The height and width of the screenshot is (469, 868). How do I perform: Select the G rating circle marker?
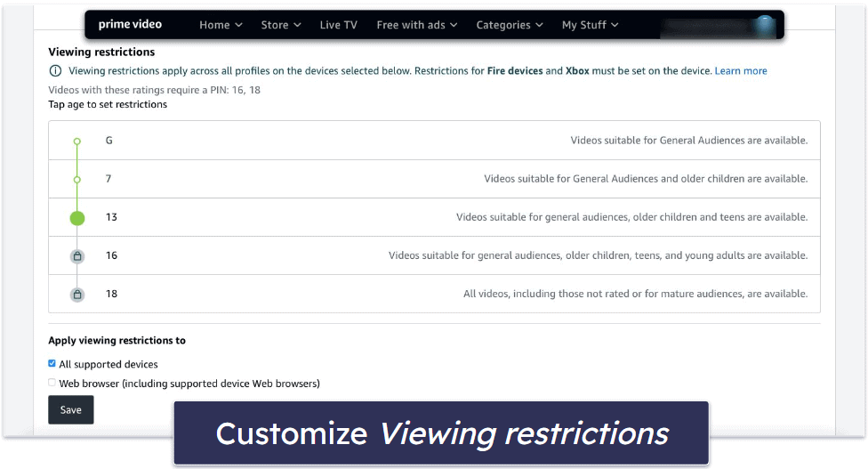(x=77, y=141)
